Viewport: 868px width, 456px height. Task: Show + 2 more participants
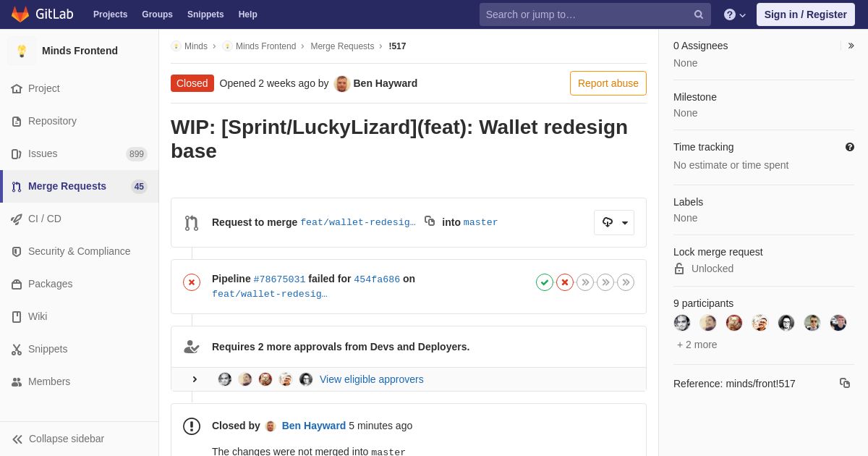(x=697, y=345)
